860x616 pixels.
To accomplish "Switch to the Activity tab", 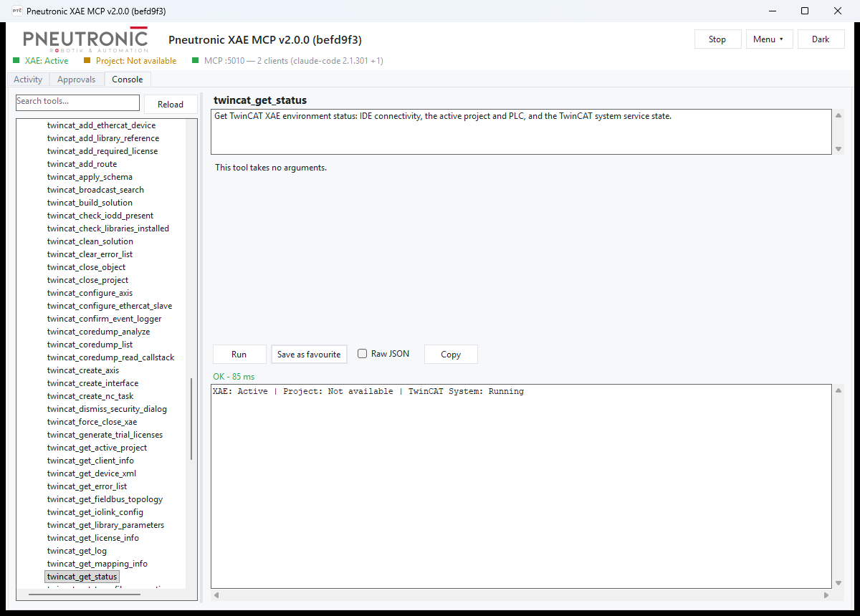I will pyautogui.click(x=28, y=80).
